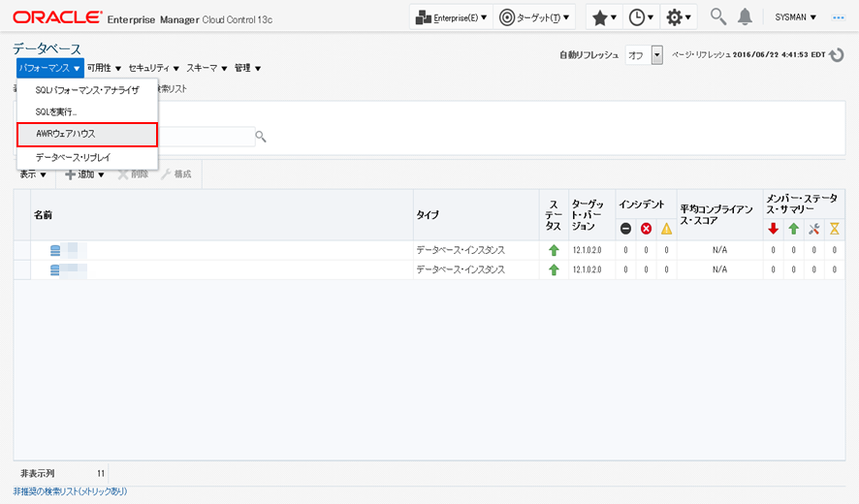Sort by the 名前 column header
859x504 pixels.
tap(43, 214)
